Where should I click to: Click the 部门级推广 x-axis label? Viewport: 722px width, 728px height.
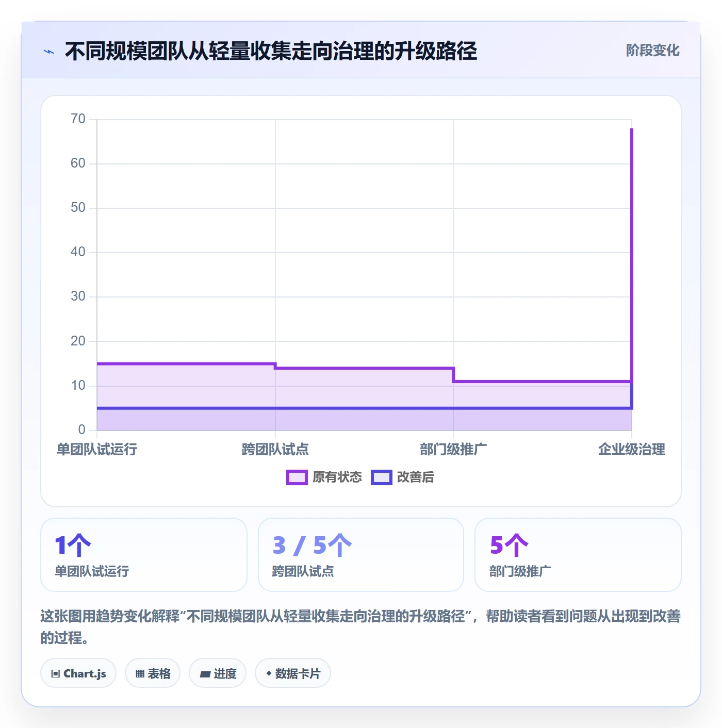(x=453, y=450)
